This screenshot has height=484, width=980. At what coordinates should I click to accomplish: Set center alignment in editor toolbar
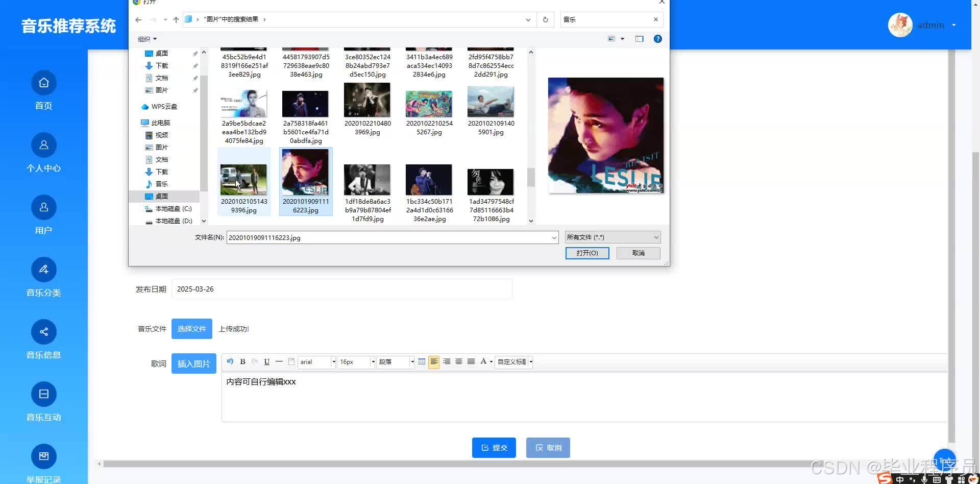pos(459,361)
